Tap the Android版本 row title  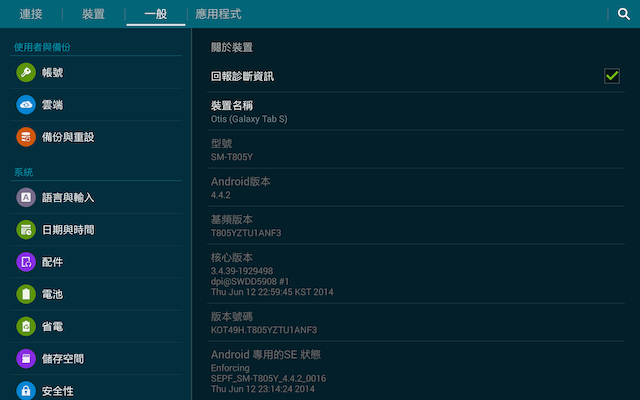(x=240, y=182)
